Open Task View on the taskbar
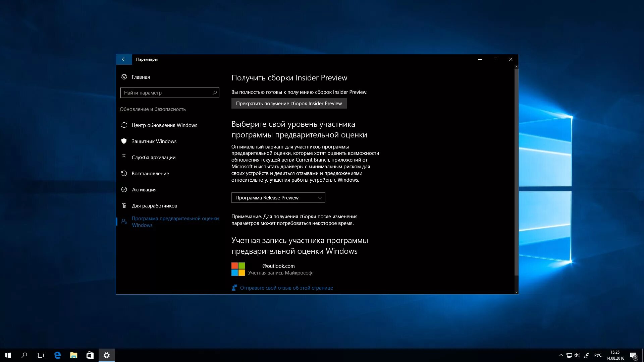Screen dimensions: 644x362 (40, 355)
